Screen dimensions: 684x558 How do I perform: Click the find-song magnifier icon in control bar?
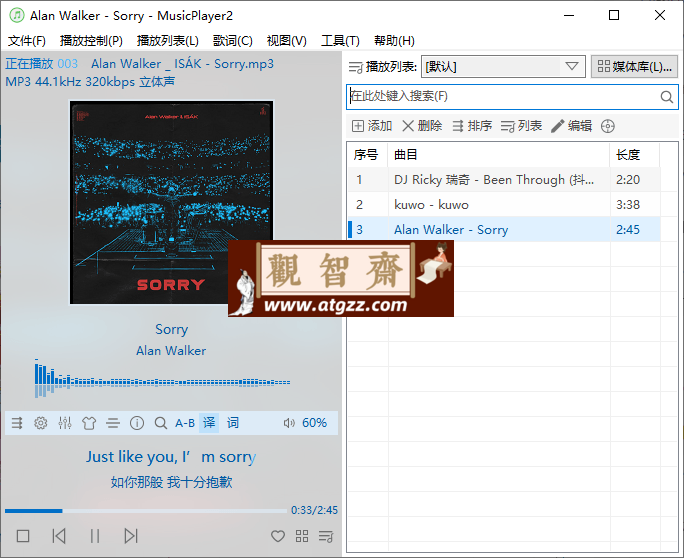(161, 423)
